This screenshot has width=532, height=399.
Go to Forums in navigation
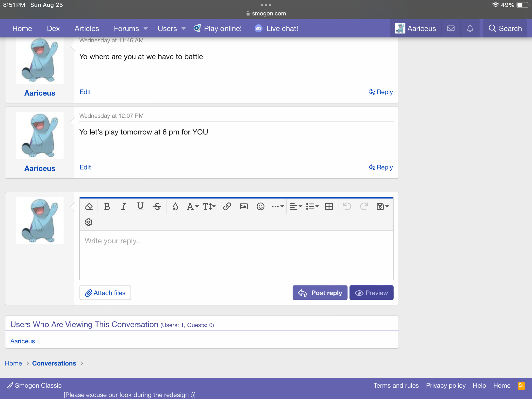point(126,29)
